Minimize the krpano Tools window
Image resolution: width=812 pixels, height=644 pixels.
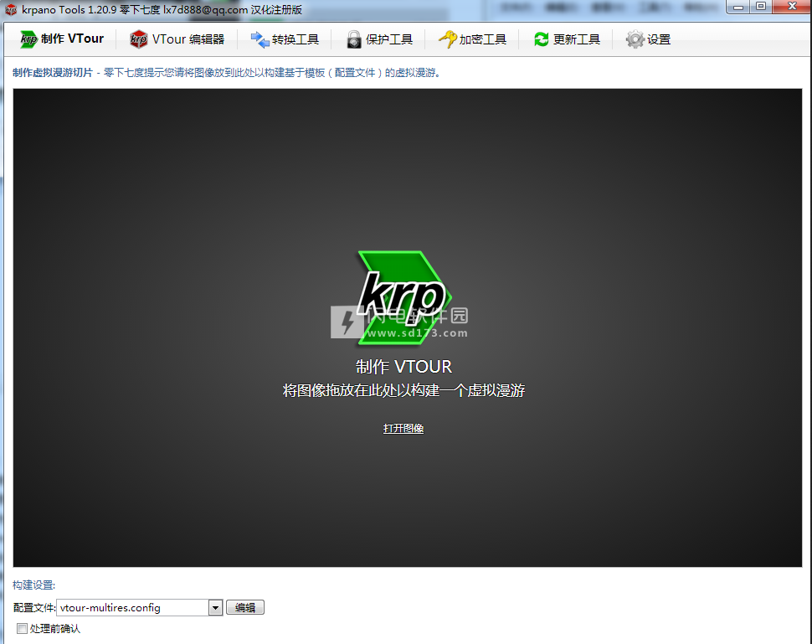coord(738,8)
